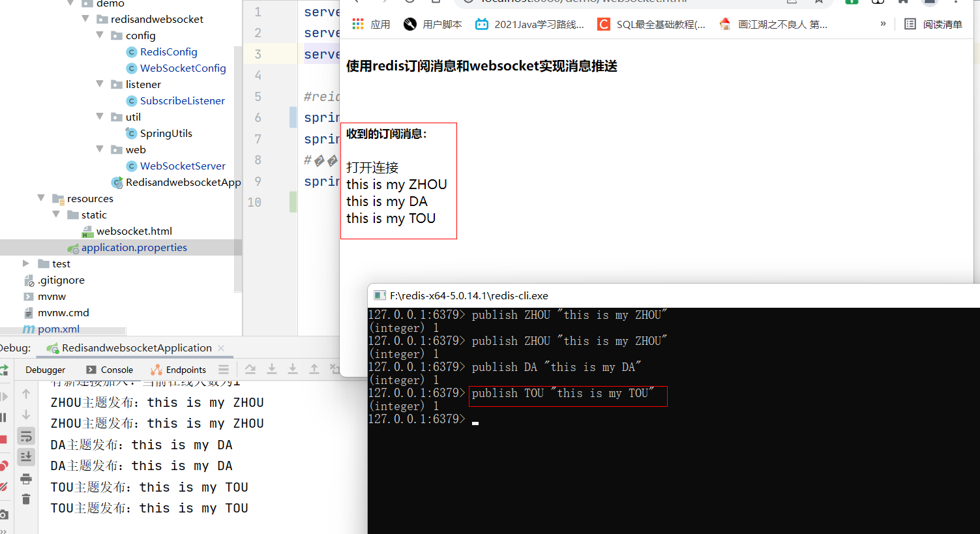
Task: Collapse the resources folder
Action: pyautogui.click(x=41, y=198)
